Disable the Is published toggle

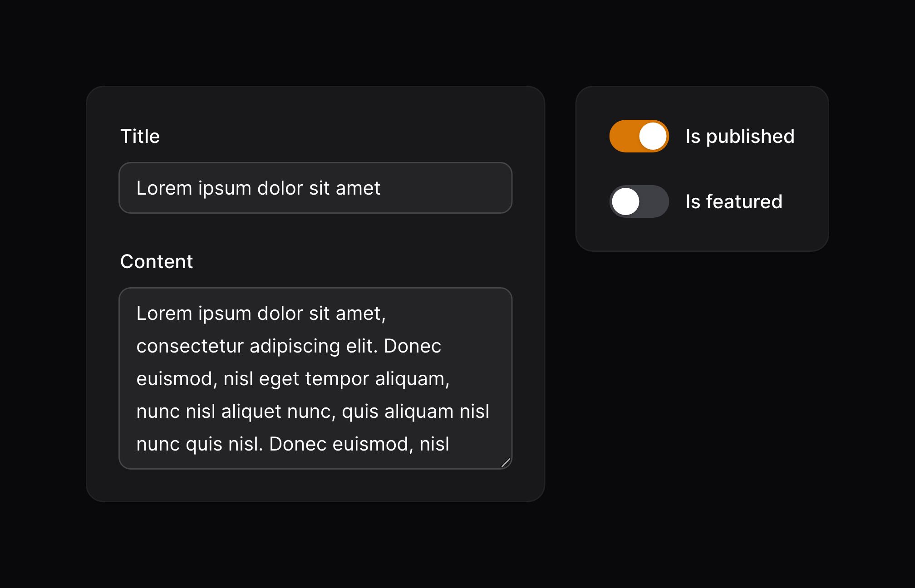[x=639, y=136]
